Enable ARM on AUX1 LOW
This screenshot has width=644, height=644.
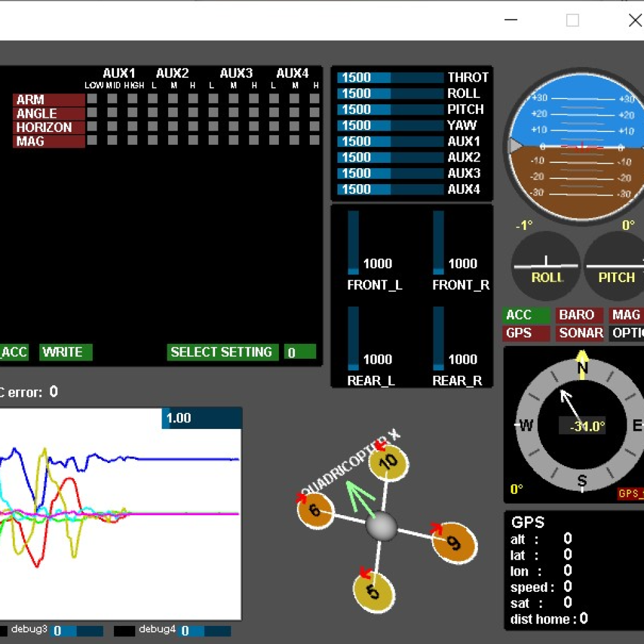coord(92,99)
